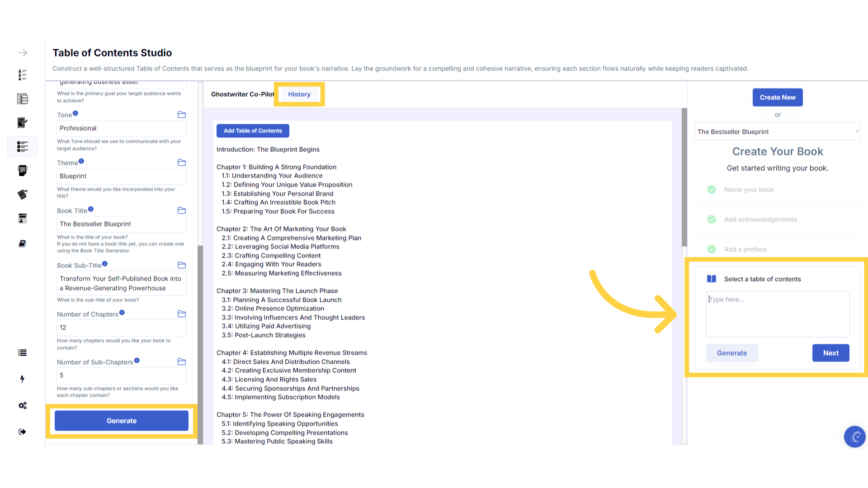
Task: Open folder icon next to Number of Sub-Chapters
Action: pos(182,362)
